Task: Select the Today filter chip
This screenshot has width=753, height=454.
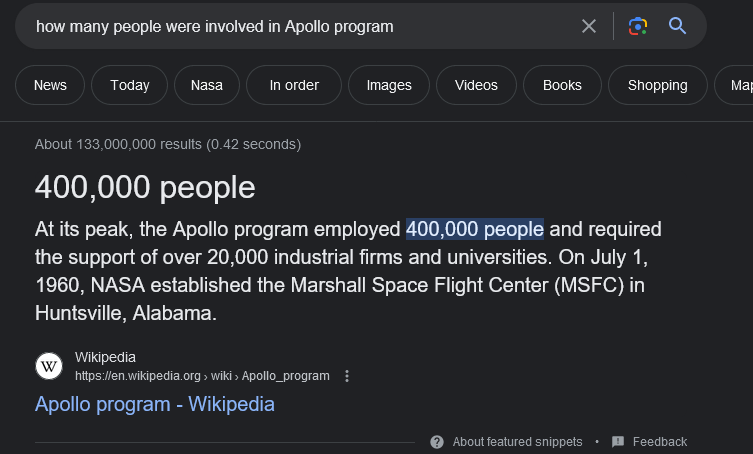Action: 130,85
